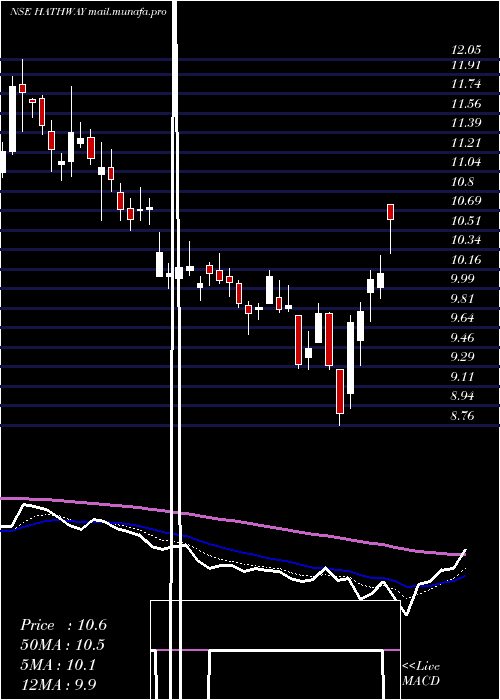This screenshot has height=700, width=500.
Task: Click the 9.99 price axis label
Action: [463, 279]
